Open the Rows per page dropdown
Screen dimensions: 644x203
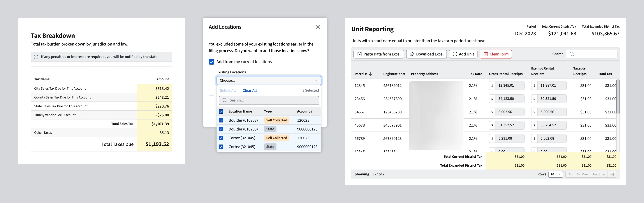coord(555,174)
